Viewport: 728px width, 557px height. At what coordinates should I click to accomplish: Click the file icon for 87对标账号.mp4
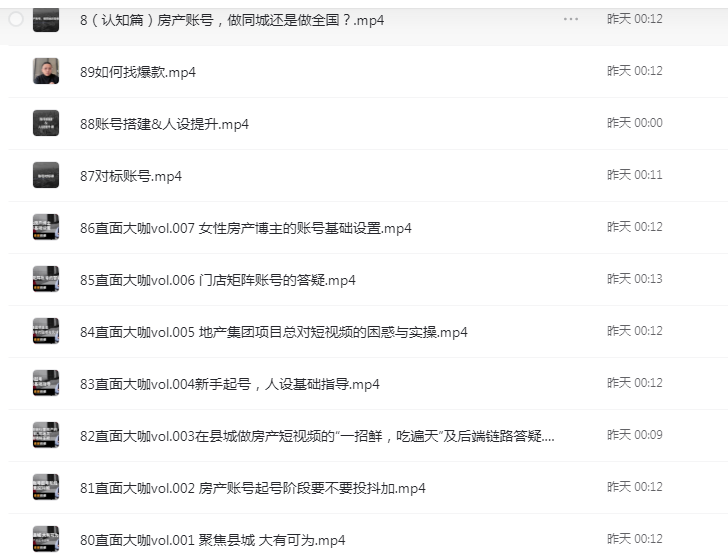coord(46,175)
